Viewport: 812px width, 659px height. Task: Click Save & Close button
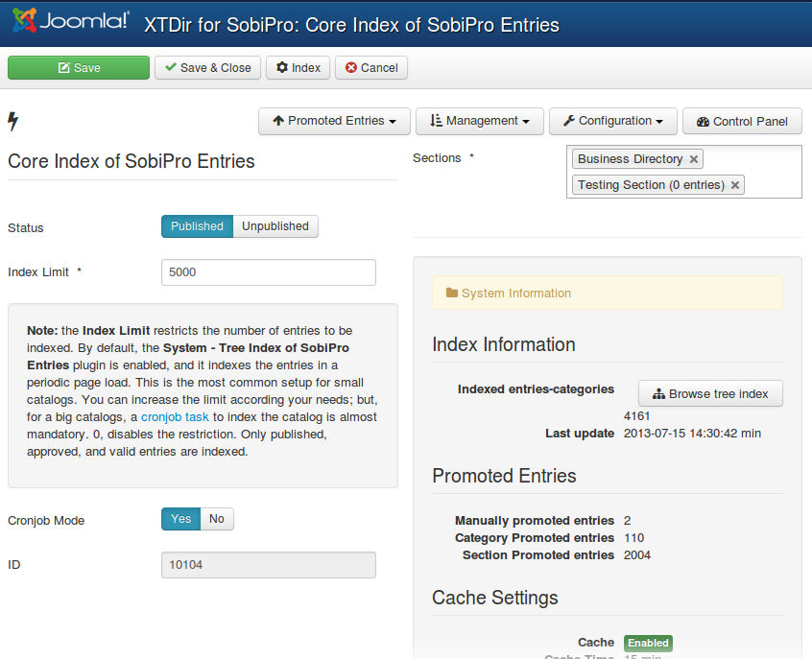tap(207, 68)
